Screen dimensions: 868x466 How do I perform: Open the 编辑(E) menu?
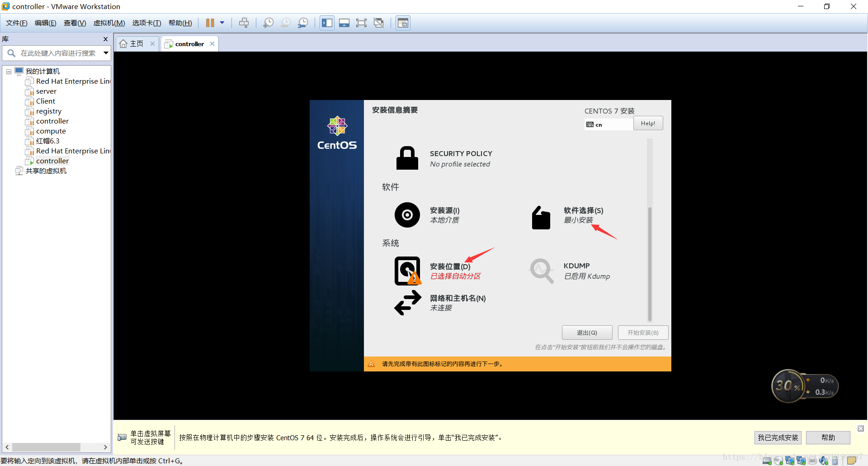point(46,23)
